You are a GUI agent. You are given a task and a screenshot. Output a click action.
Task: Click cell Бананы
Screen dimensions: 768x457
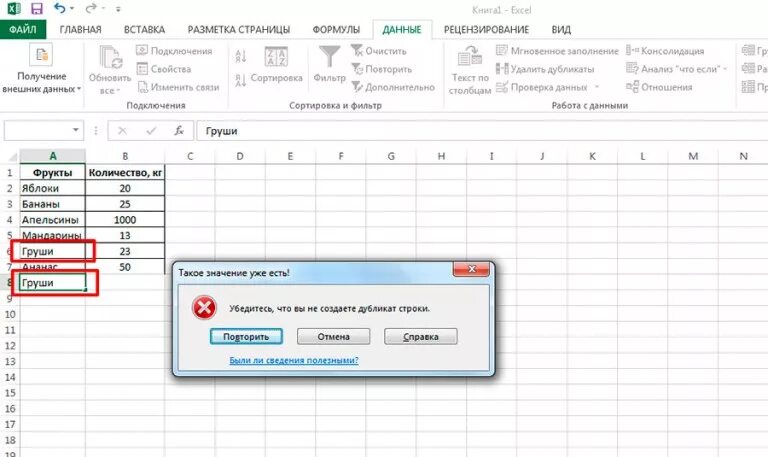tap(52, 204)
